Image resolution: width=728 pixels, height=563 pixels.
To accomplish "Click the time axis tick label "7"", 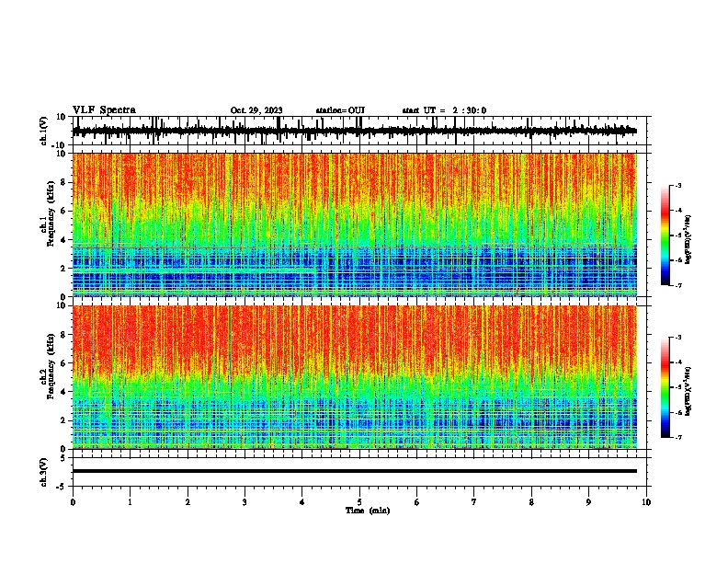I will coord(474,502).
